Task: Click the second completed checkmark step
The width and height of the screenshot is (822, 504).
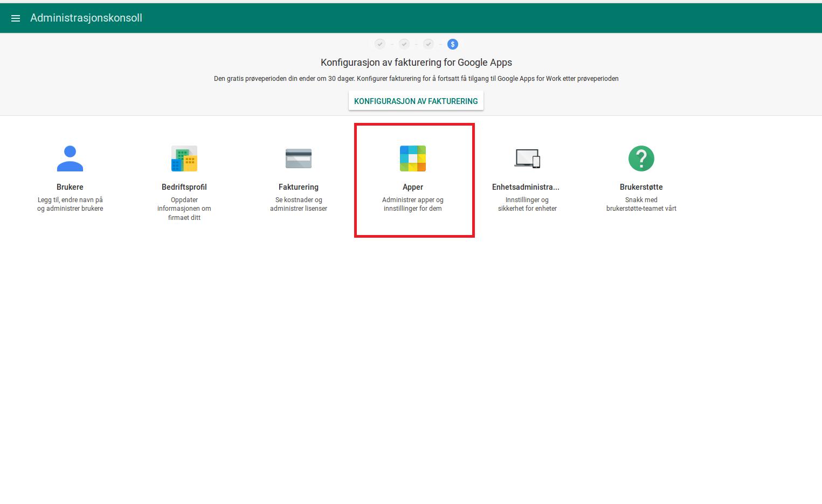Action: click(x=404, y=44)
